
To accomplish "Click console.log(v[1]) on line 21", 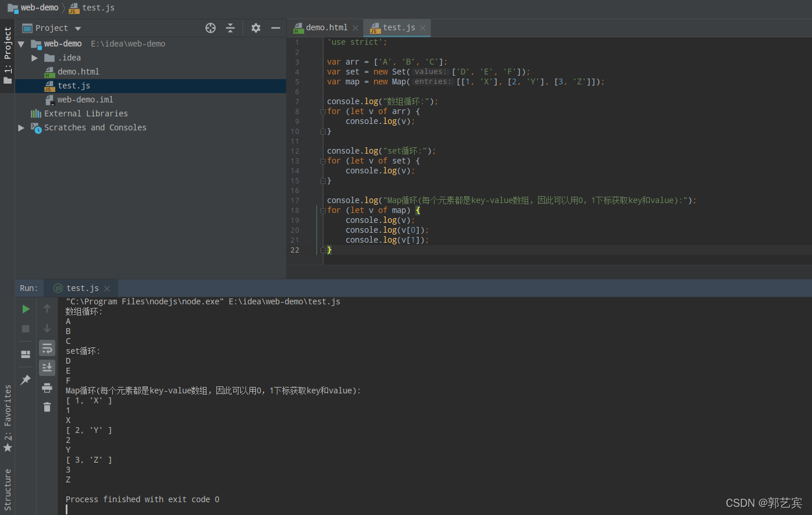I will click(x=387, y=240).
